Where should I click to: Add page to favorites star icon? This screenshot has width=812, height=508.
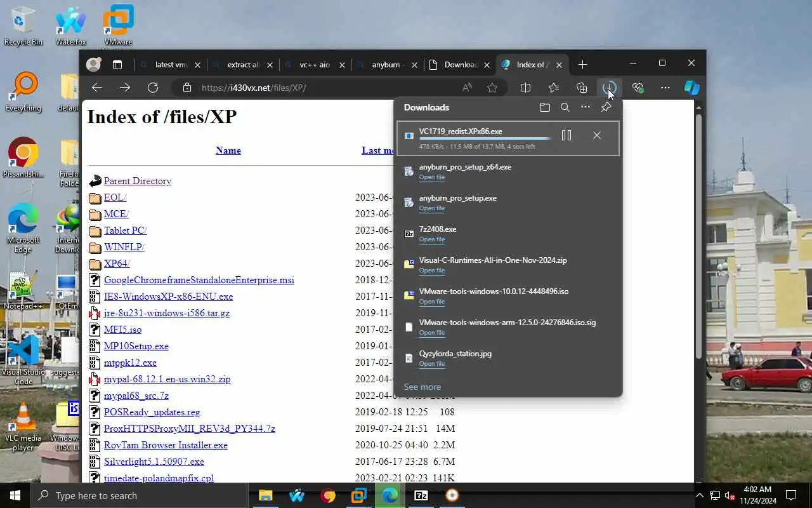[x=492, y=88]
